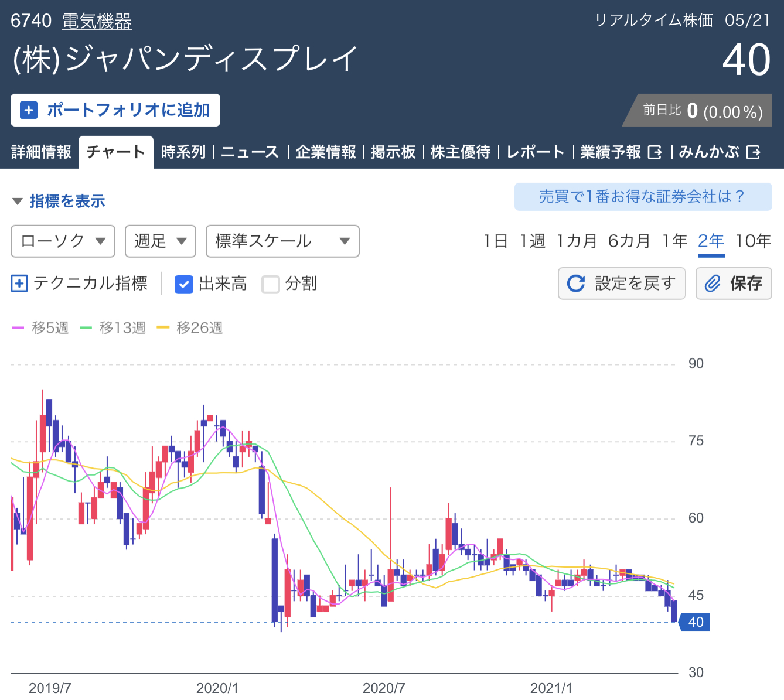Click the paperclip icon in 保存 button
Viewport: 784px width, 700px height.
point(713,284)
